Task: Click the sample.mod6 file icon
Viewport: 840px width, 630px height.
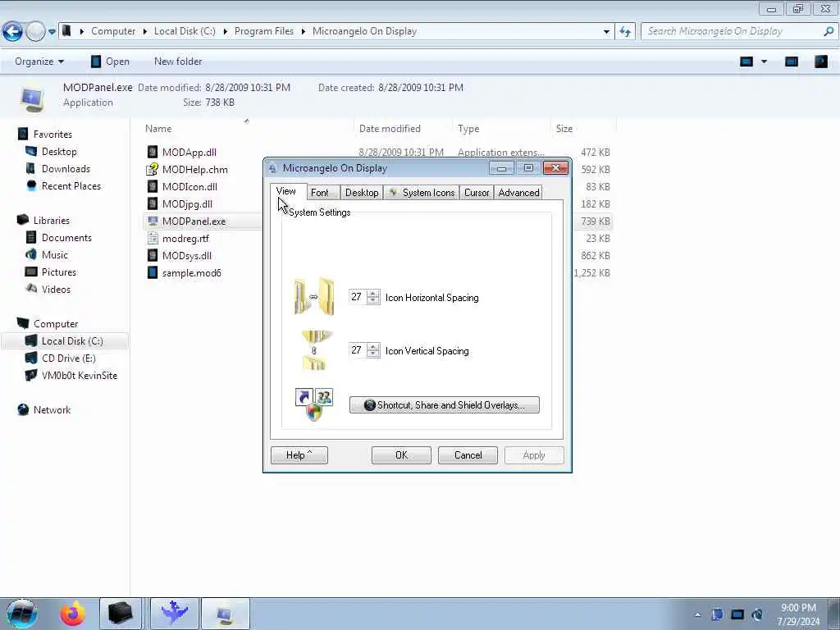Action: (153, 272)
